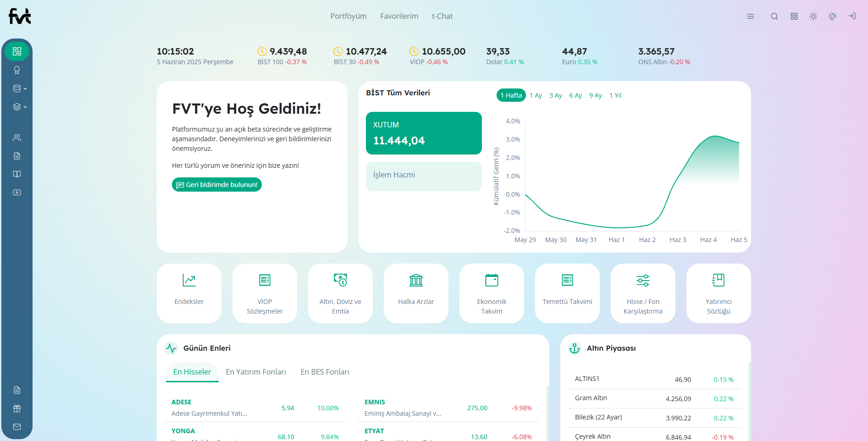Image resolution: width=868 pixels, height=441 pixels.
Task: Click the Geri bildirimde bulunun button
Action: [217, 185]
